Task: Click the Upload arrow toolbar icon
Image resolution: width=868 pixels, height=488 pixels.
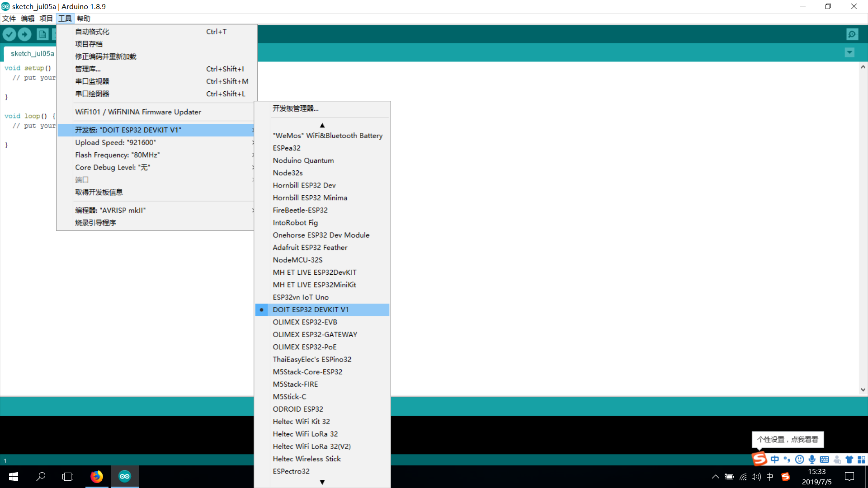Action: pyautogui.click(x=25, y=34)
